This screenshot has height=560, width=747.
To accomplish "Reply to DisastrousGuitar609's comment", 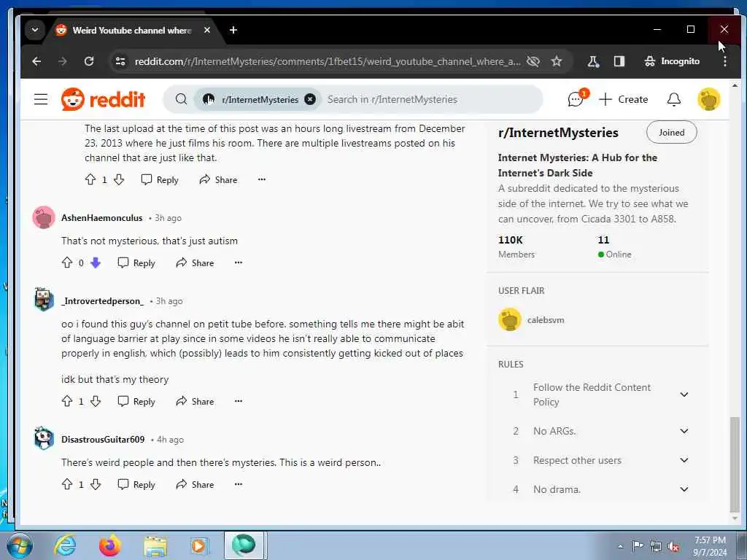I will (136, 484).
